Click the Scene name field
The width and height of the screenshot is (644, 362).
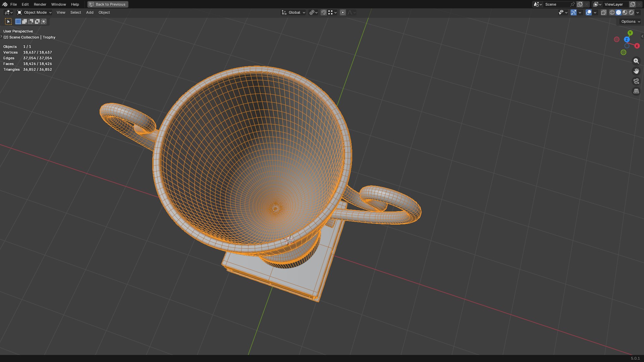[x=556, y=4]
